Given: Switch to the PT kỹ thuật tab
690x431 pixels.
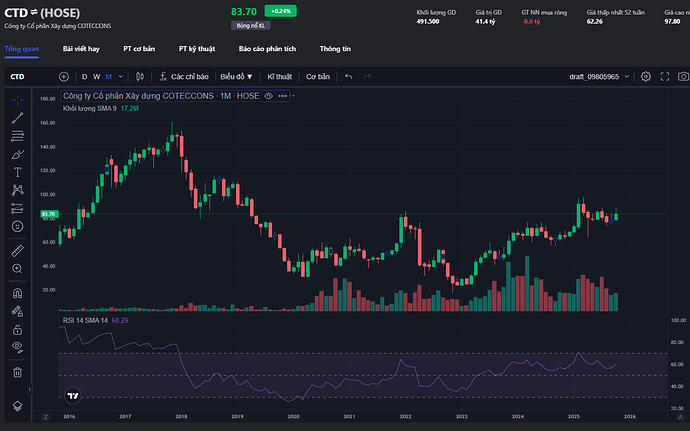Looking at the screenshot, I should (x=195, y=48).
